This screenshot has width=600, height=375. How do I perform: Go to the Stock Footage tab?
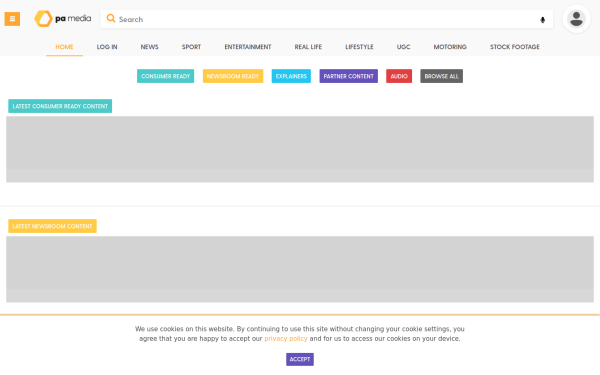[x=515, y=47]
